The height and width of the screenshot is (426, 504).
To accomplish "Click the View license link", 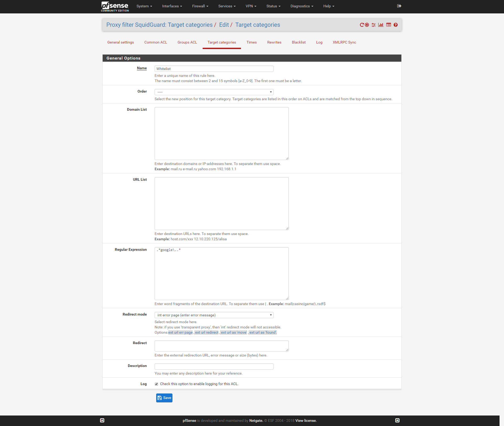I will click(306, 420).
